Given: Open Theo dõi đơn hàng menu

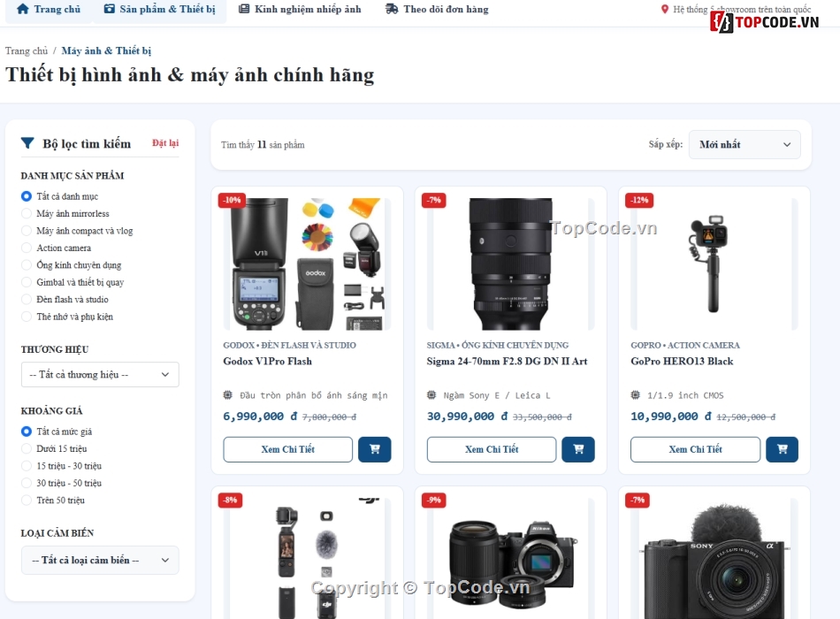Looking at the screenshot, I should pyautogui.click(x=437, y=9).
